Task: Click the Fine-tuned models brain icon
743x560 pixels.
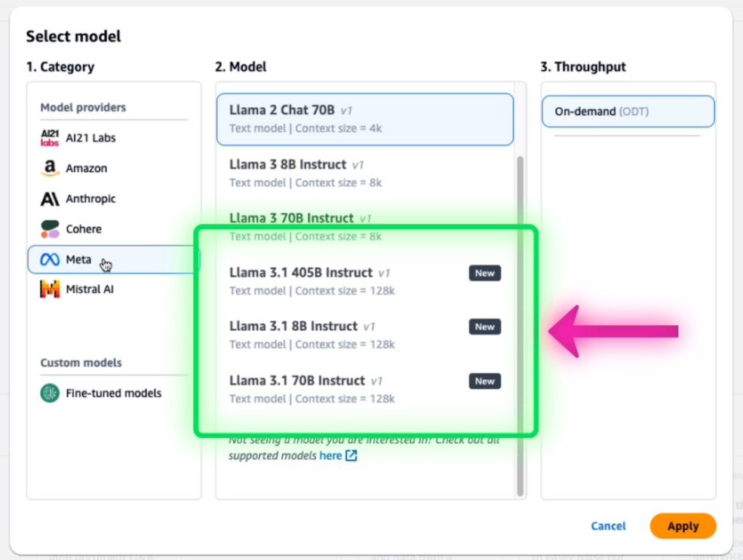Action: click(50, 393)
